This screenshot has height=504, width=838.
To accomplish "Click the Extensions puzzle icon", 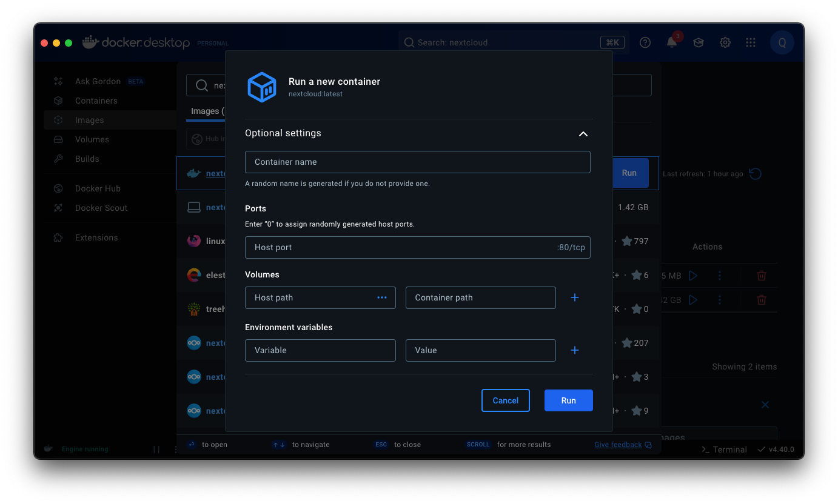I will [x=58, y=237].
